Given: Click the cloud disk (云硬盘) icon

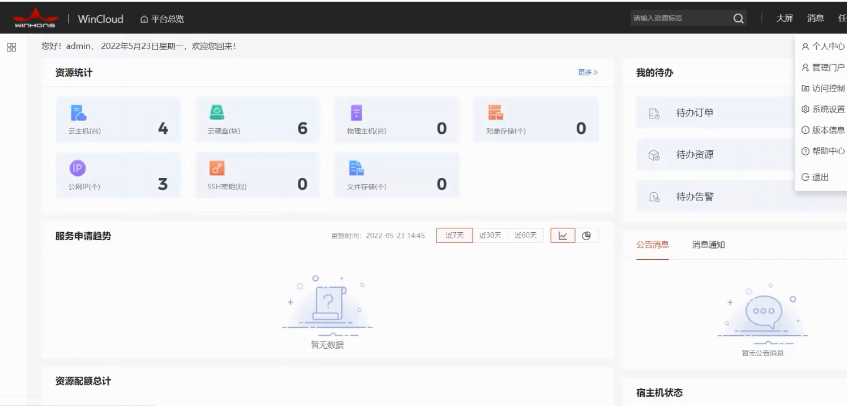Looking at the screenshot, I should 216,113.
